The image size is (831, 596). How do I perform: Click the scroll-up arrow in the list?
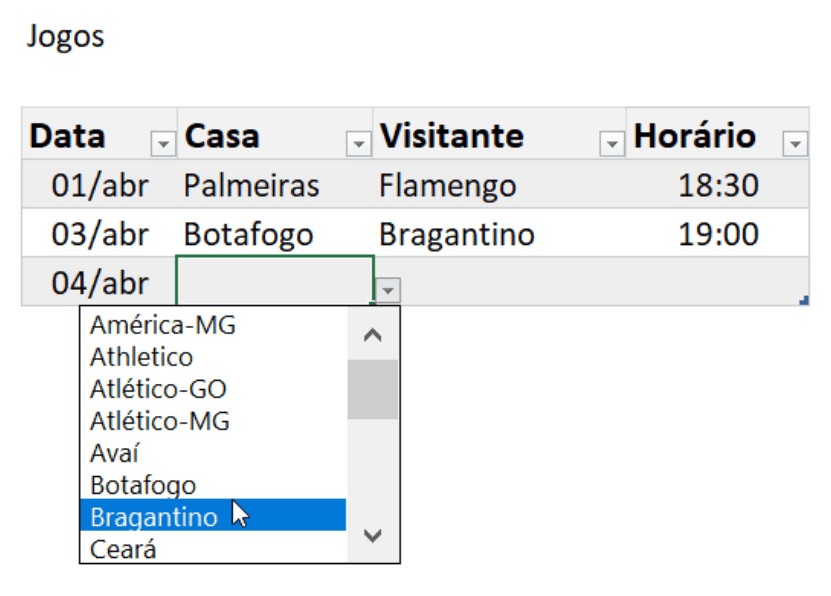372,334
